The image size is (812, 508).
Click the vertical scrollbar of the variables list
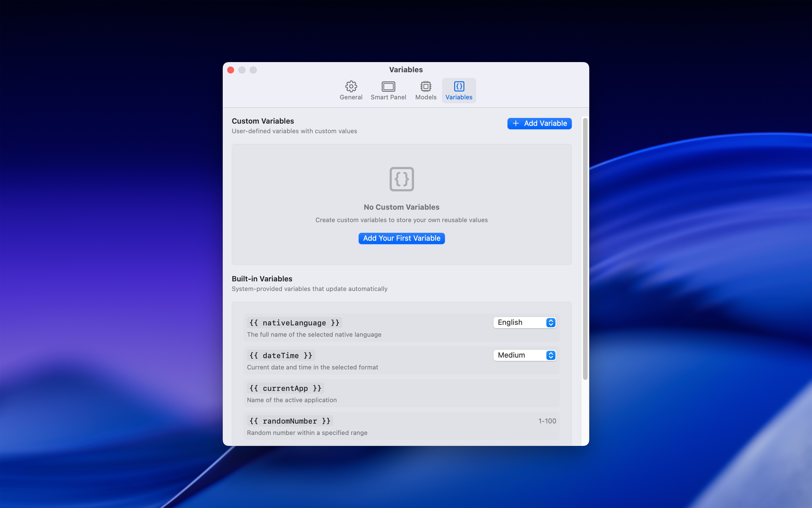tap(585, 249)
